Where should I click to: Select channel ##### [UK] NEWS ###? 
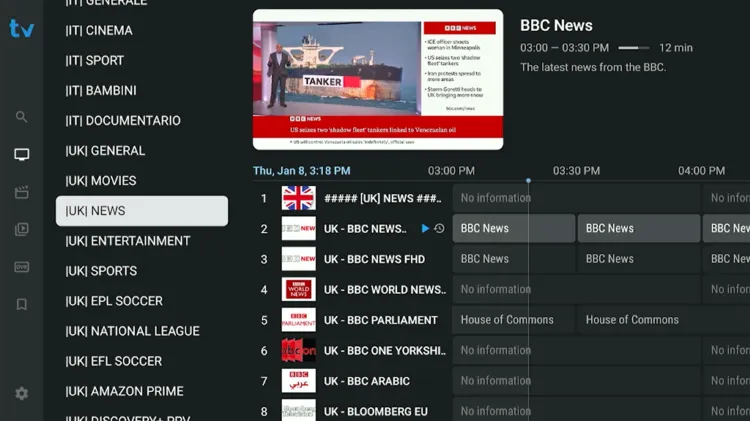(x=383, y=199)
